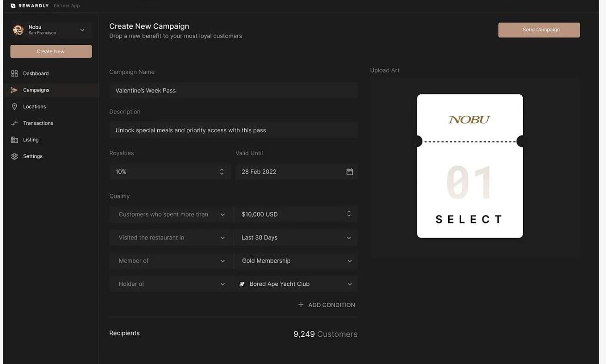This screenshot has width=606, height=364.
Task: Adjust the Royalties 10% stepper arrows
Action: [222, 172]
